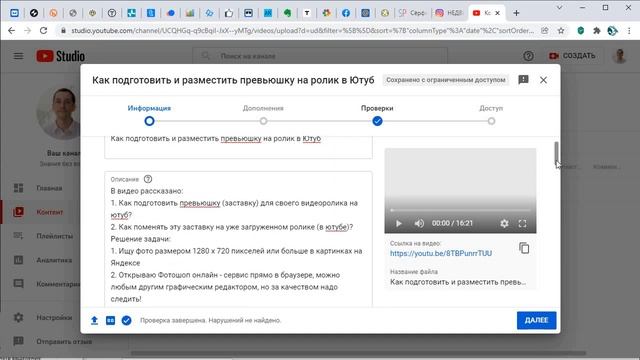Close the video upload dialog
The image size is (640, 360).
(543, 80)
